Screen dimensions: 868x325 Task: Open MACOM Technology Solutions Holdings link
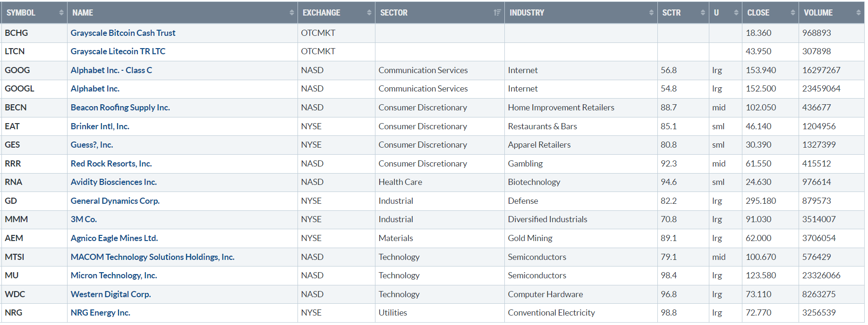point(152,257)
